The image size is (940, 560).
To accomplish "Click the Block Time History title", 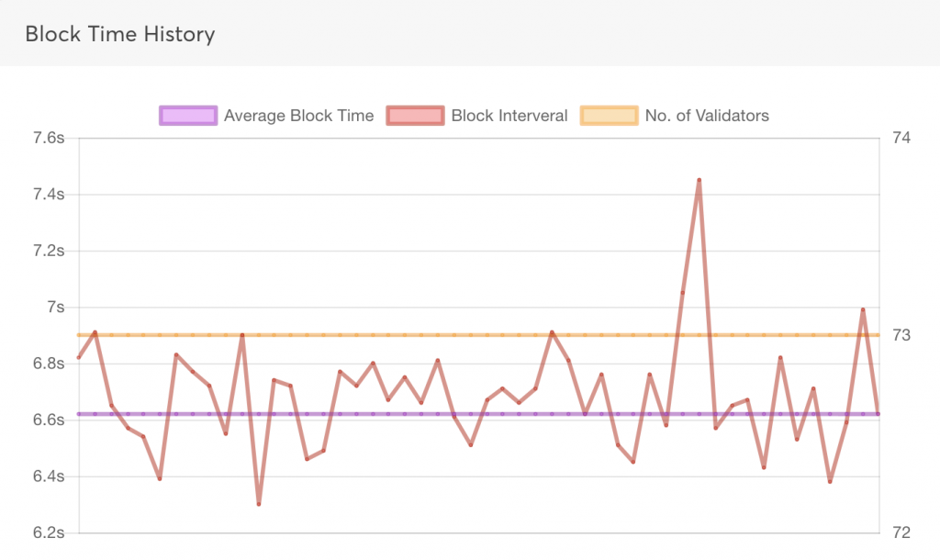I will pos(120,35).
